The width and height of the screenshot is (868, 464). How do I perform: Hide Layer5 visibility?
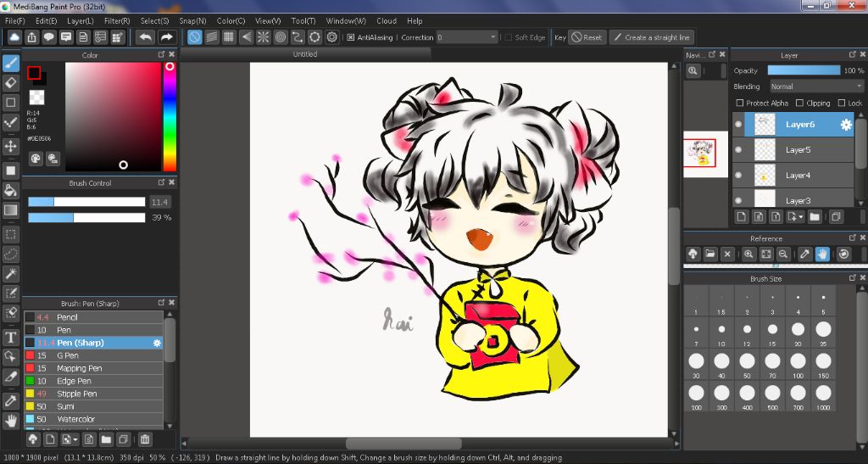click(x=738, y=150)
